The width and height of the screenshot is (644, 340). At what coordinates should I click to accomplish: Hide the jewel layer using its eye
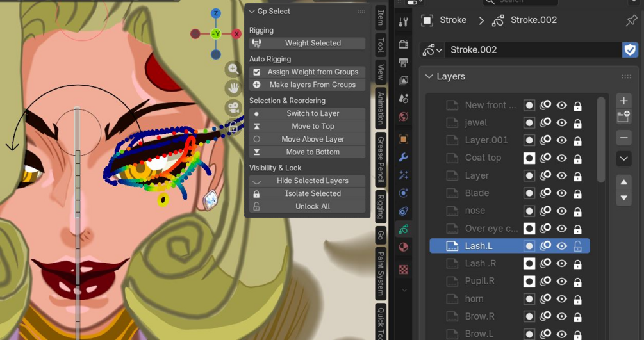(561, 123)
